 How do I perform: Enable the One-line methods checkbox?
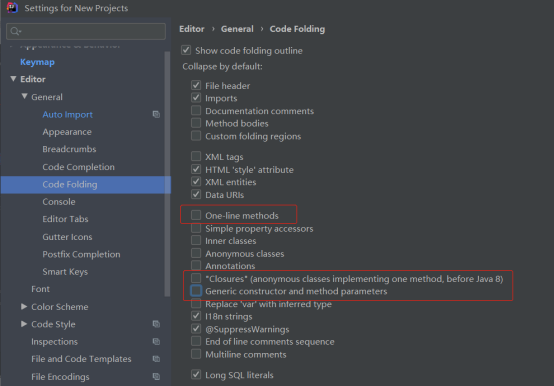pos(196,215)
